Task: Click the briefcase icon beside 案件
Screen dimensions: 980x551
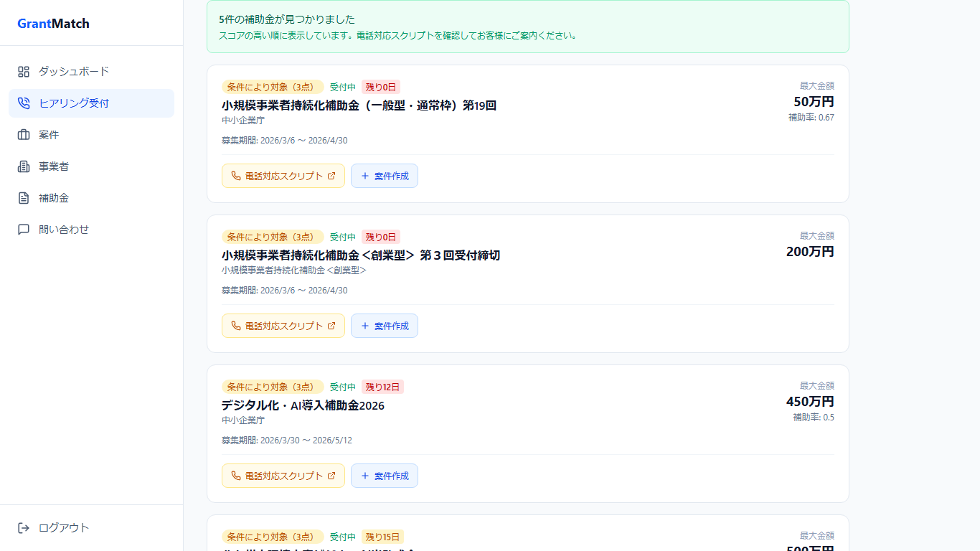Action: [22, 134]
